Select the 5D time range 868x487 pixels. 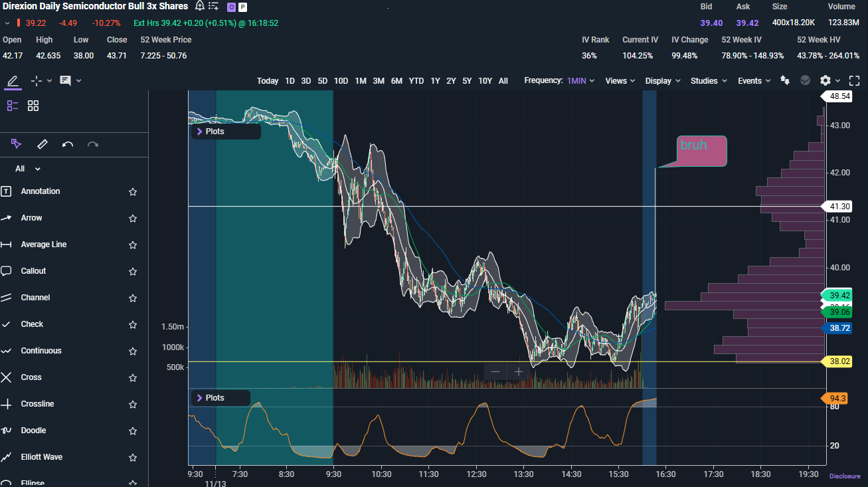point(323,81)
